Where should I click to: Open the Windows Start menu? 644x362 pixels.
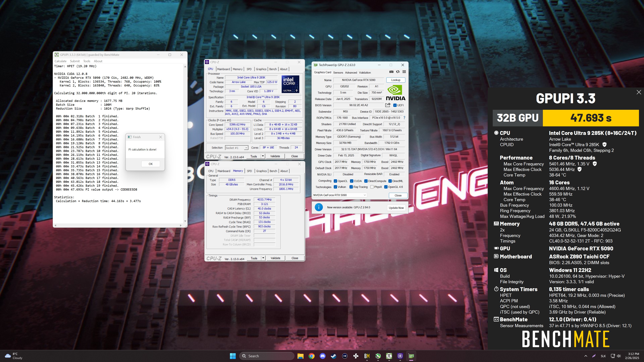point(233,356)
